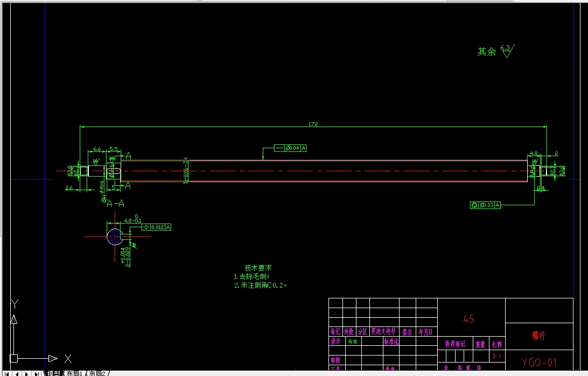This screenshot has width=588, height=376.
Task: Select the 技术要求 heading text
Action: pos(258,268)
